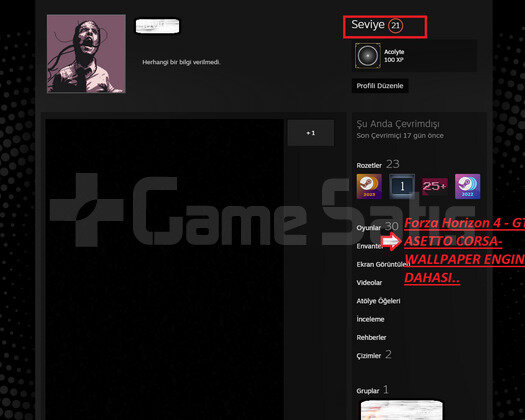Open the Çizimler artwork section
The height and width of the screenshot is (420, 525).
369,356
